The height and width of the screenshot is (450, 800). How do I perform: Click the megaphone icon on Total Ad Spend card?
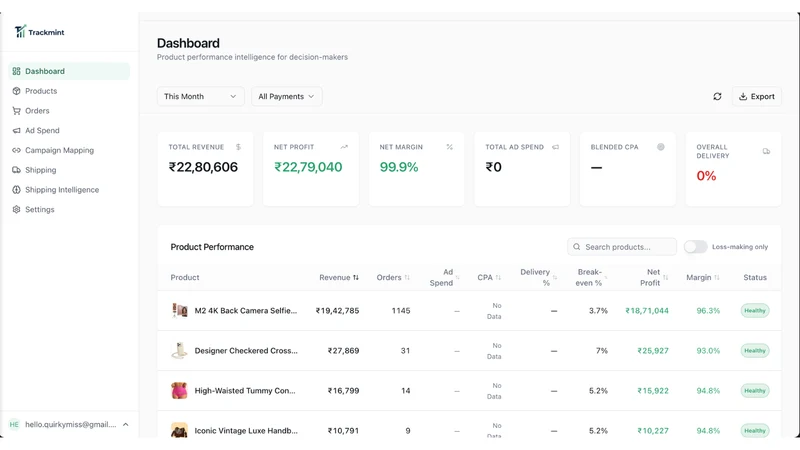click(556, 147)
